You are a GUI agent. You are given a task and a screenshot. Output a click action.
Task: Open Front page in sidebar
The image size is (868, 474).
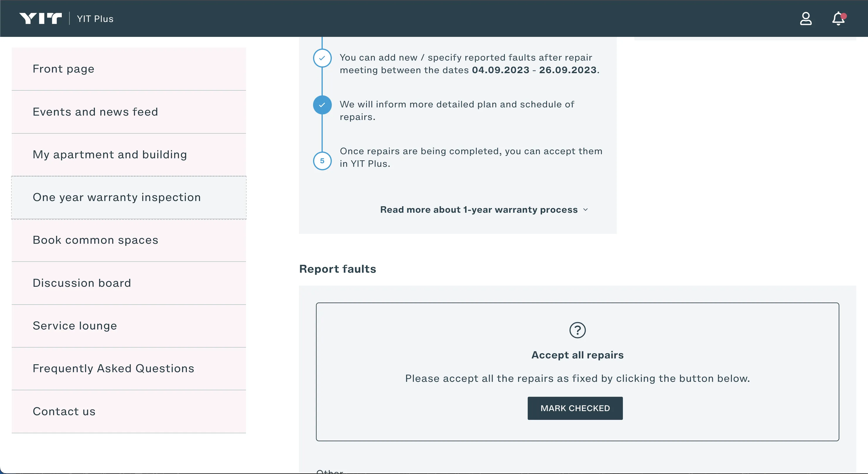pos(129,69)
